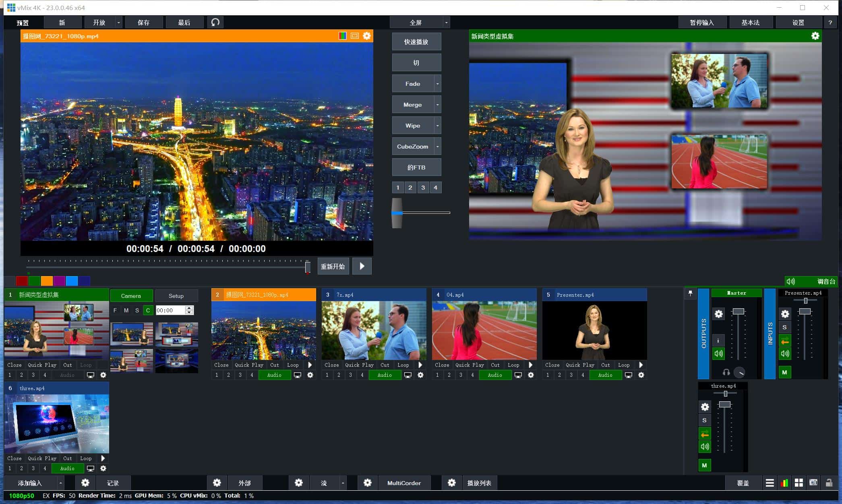Expand the 全屏 dropdown arrow
Screen dimensions: 842x504
[446, 23]
